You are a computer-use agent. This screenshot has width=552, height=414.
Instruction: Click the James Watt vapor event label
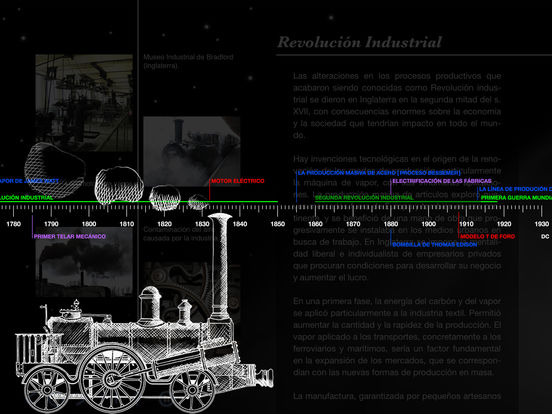29,181
